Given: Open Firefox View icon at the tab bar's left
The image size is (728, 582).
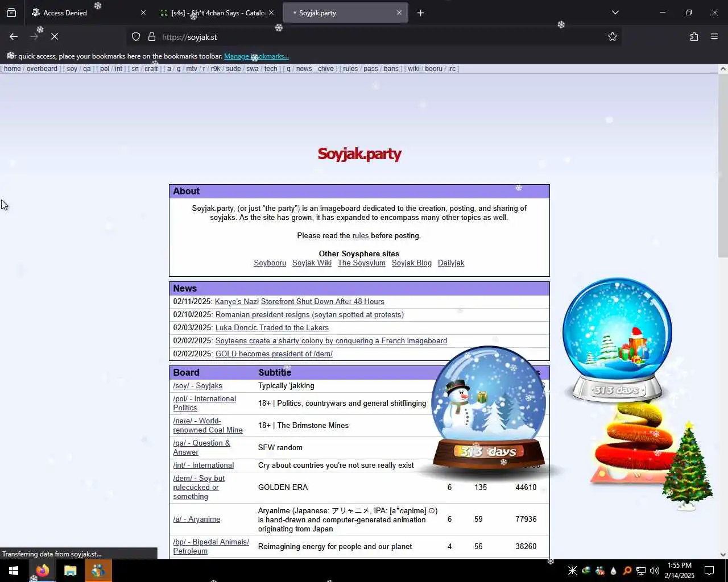Looking at the screenshot, I should pos(11,13).
